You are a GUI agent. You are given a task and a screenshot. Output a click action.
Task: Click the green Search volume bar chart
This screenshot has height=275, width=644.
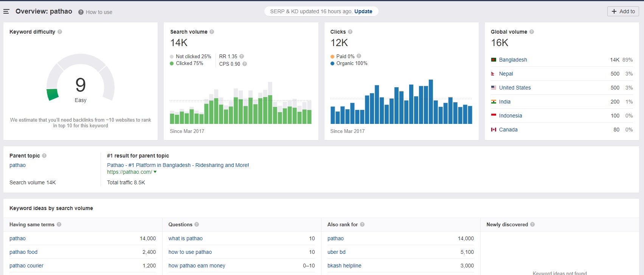241,103
